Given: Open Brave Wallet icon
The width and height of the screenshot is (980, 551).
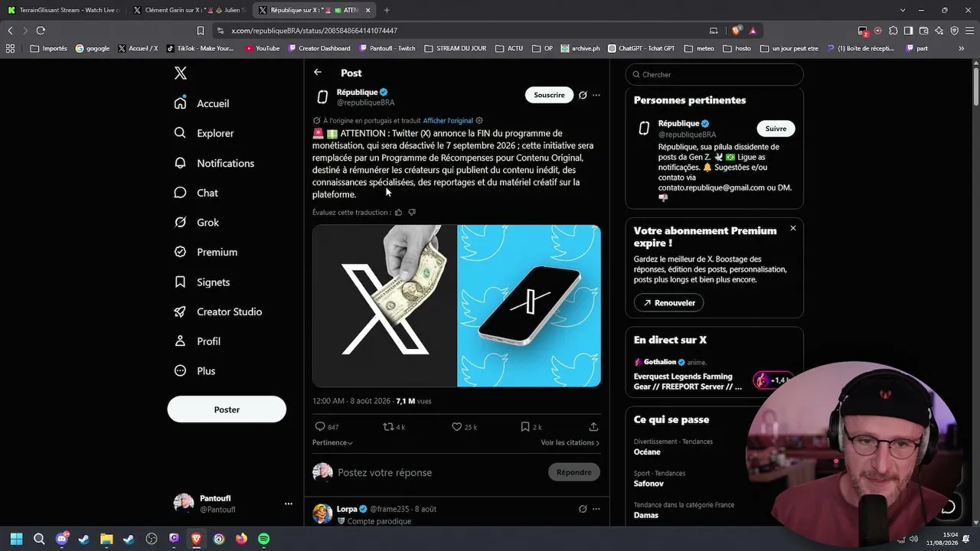Looking at the screenshot, I should click(923, 31).
